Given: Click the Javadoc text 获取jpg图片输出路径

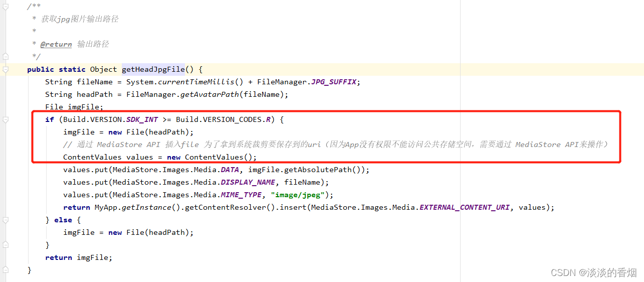Looking at the screenshot, I should click(80, 19).
